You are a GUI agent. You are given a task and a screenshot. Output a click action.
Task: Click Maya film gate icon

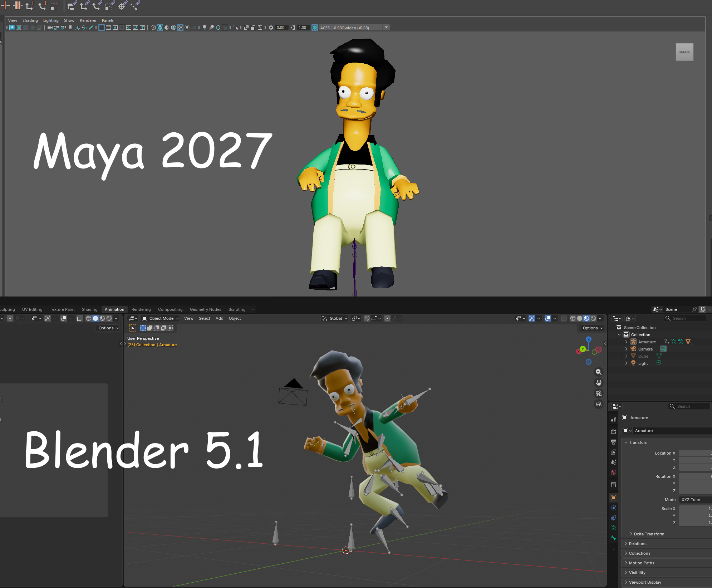(x=108, y=28)
